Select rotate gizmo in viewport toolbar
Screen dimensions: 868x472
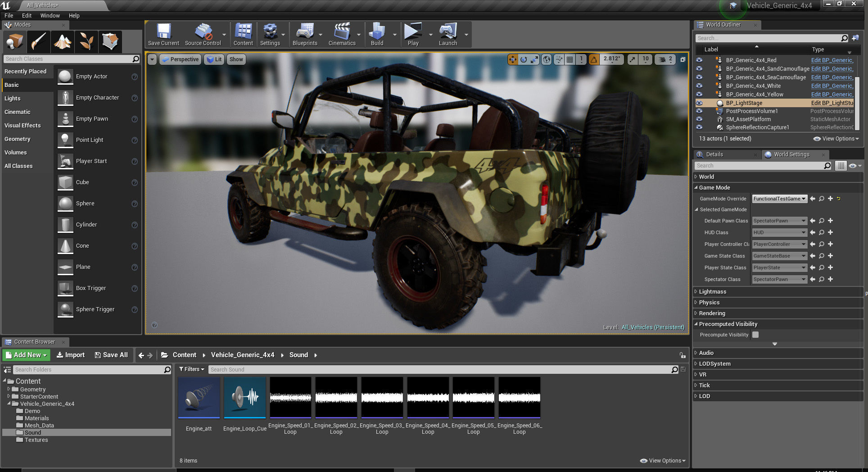coord(524,59)
